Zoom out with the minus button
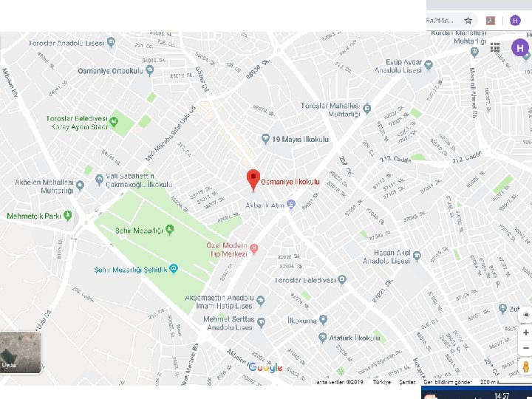This screenshot has width=532, height=399. (525, 348)
